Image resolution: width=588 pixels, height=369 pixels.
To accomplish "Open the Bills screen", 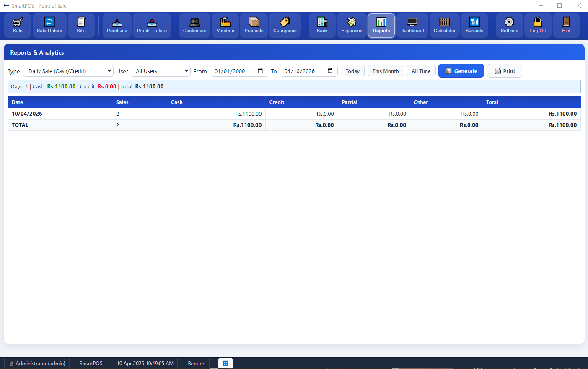I will [81, 26].
